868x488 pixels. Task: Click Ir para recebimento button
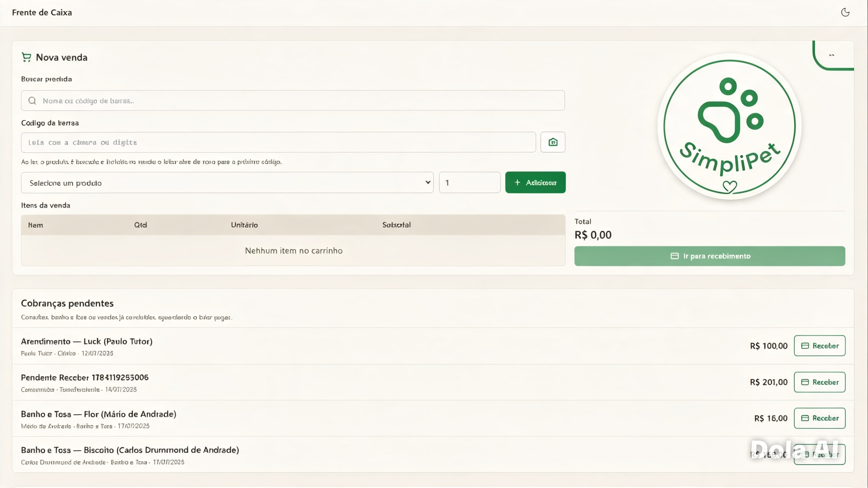[x=710, y=256]
